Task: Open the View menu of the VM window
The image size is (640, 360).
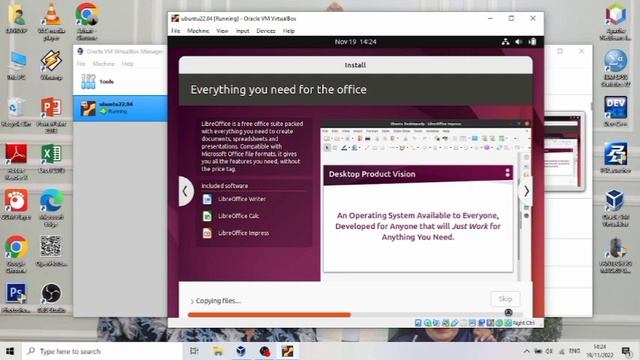Action: pos(222,31)
